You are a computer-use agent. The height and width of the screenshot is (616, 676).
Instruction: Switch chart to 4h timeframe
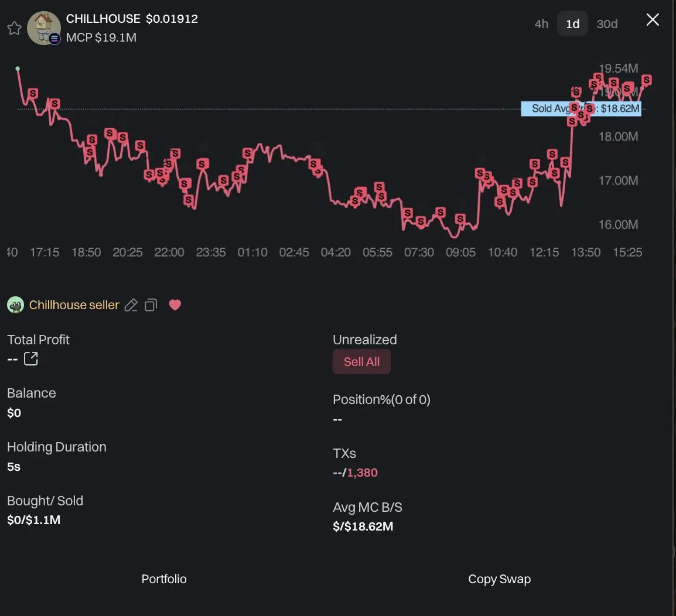(x=541, y=24)
